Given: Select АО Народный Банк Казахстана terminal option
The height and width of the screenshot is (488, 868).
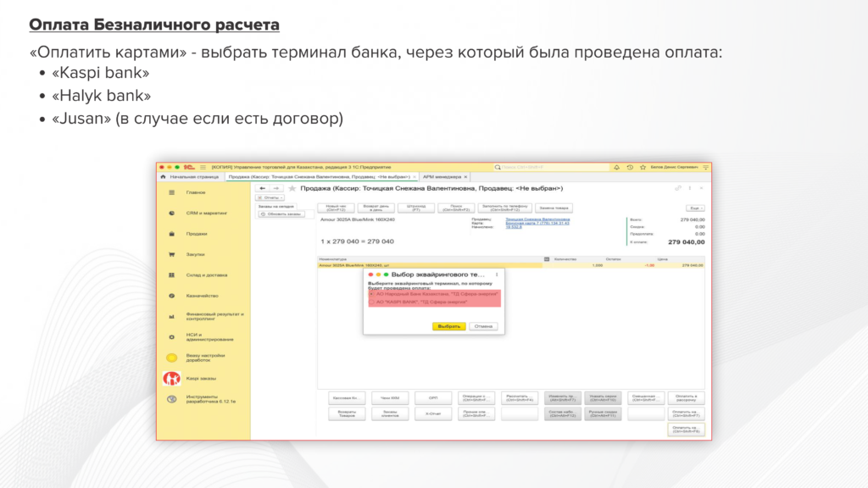Looking at the screenshot, I should click(435, 294).
